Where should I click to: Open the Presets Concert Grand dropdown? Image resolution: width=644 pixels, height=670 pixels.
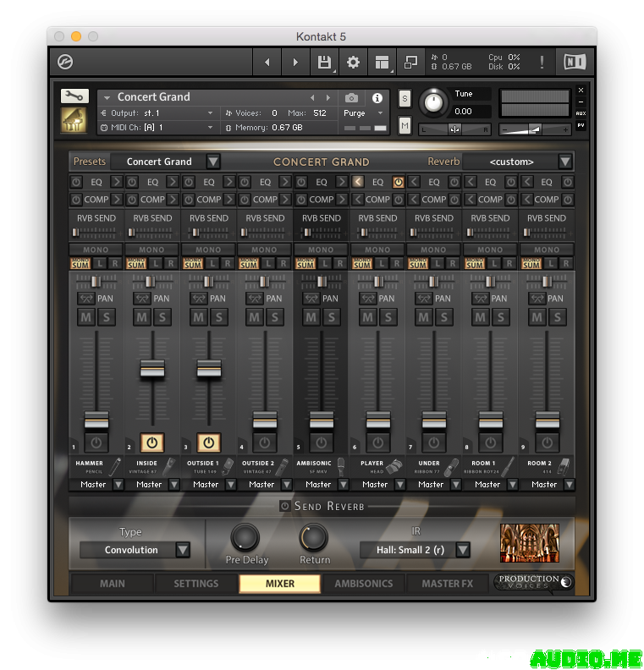tap(213, 162)
